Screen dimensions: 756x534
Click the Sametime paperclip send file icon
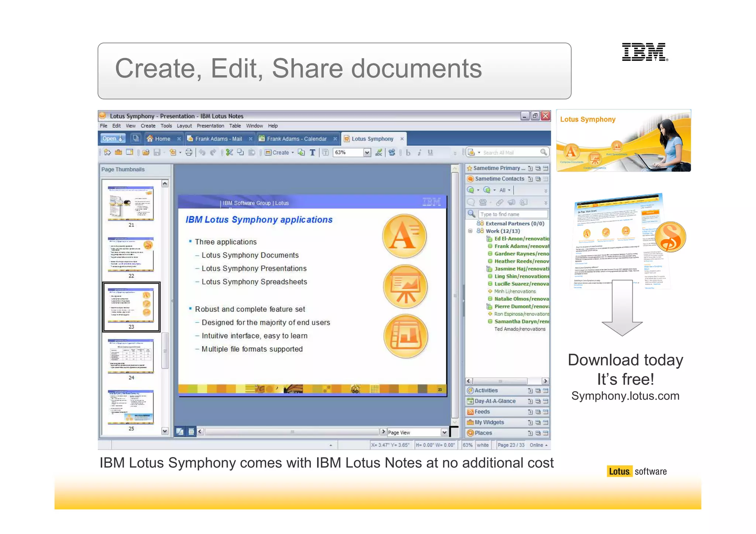[499, 202]
